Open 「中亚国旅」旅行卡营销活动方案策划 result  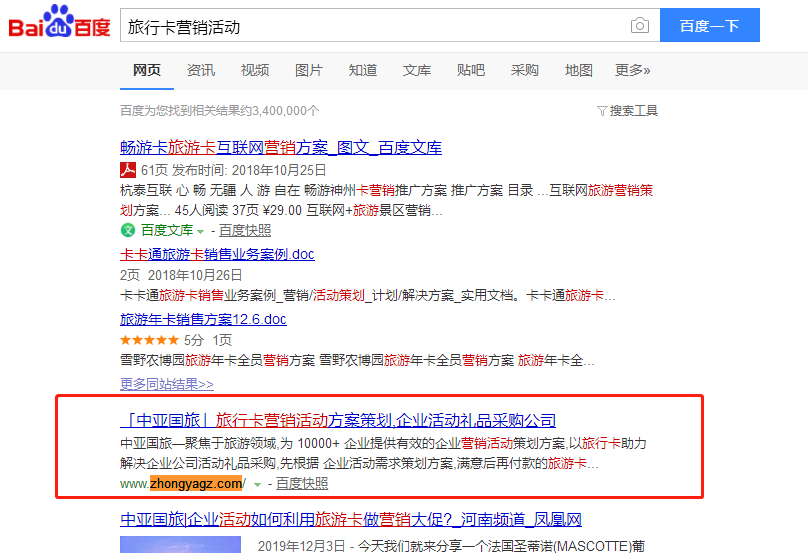tap(338, 421)
